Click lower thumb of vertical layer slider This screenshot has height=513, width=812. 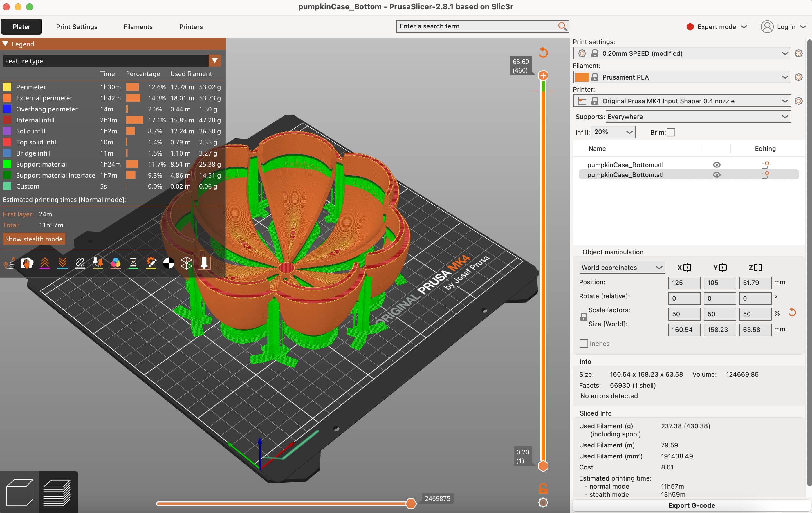click(x=543, y=466)
